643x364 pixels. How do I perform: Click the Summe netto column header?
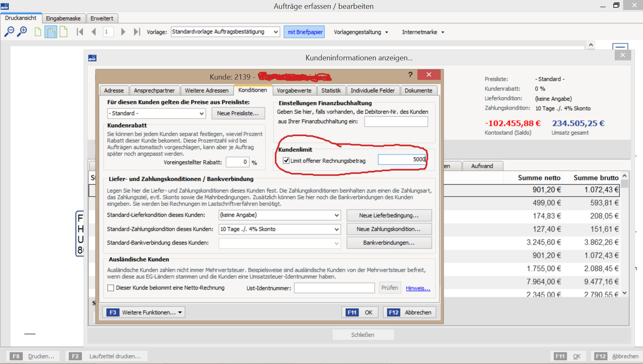[539, 178]
